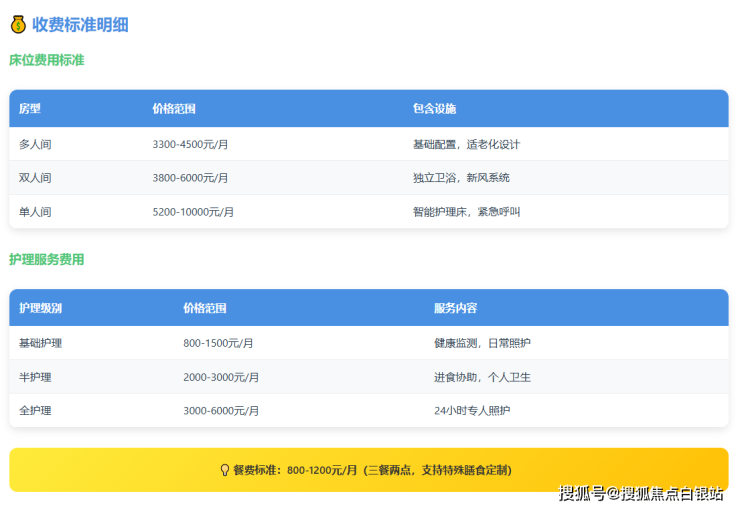The image size is (740, 510).
Task: Click the 2000-3000元/月 price cell
Action: tap(221, 377)
